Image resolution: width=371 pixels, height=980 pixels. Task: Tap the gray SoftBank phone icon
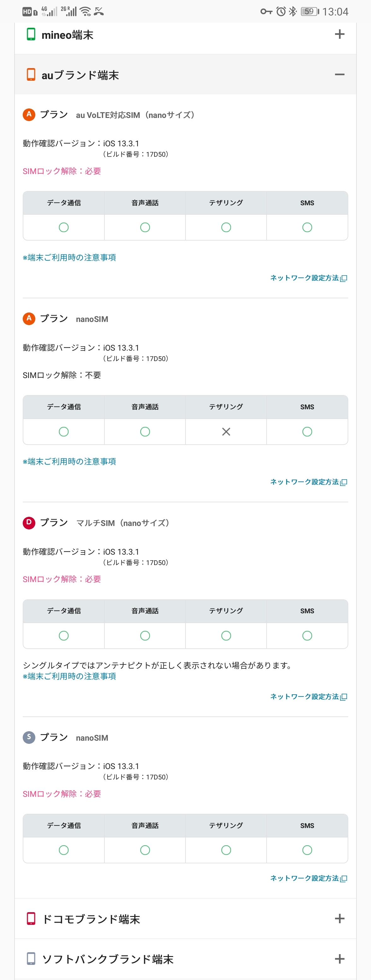[x=31, y=959]
